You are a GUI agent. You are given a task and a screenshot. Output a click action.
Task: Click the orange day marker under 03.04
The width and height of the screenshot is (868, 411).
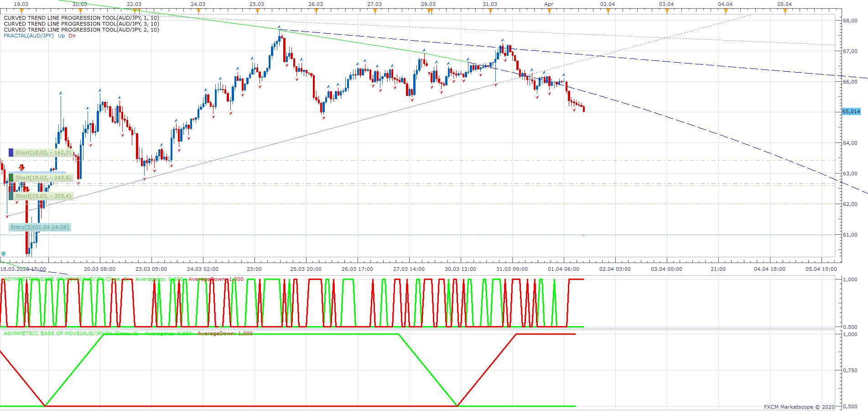tap(667, 11)
